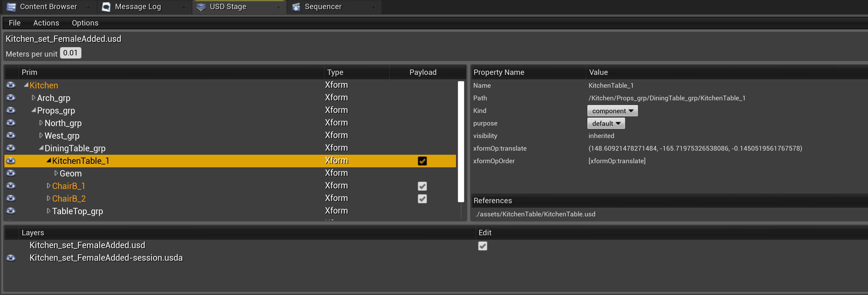Uncheck payload for KitchenTable_1
This screenshot has width=868, height=295.
click(422, 161)
